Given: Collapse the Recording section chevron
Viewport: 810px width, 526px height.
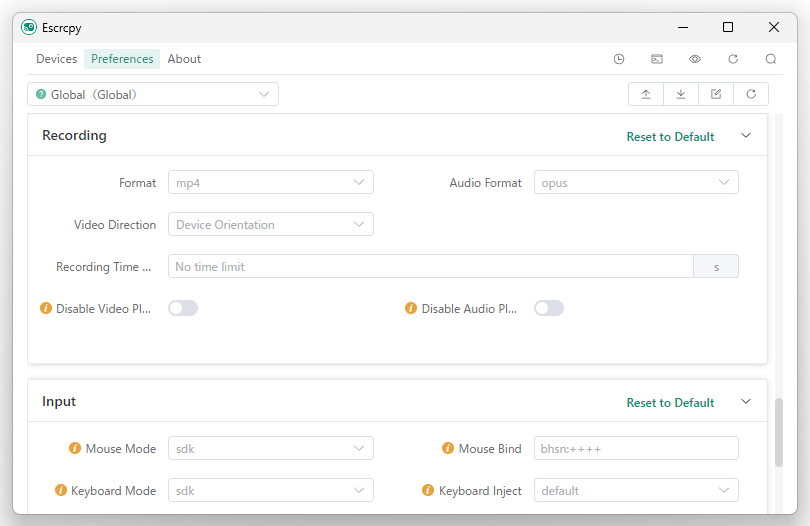Looking at the screenshot, I should tap(745, 135).
